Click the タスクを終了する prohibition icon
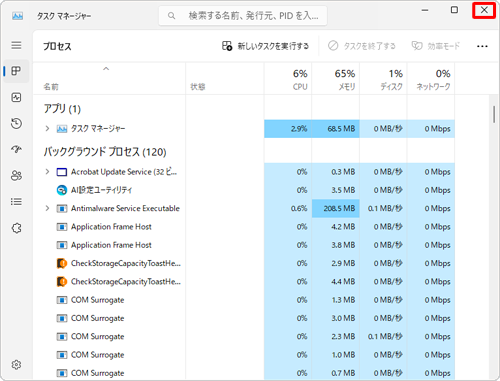This screenshot has width=500, height=381. point(333,46)
